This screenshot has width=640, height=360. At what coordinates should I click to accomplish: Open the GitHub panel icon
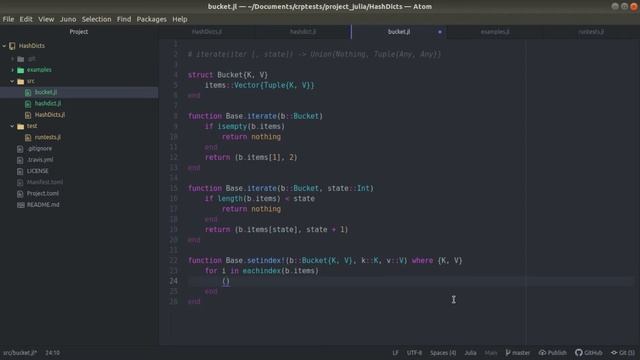pos(579,353)
